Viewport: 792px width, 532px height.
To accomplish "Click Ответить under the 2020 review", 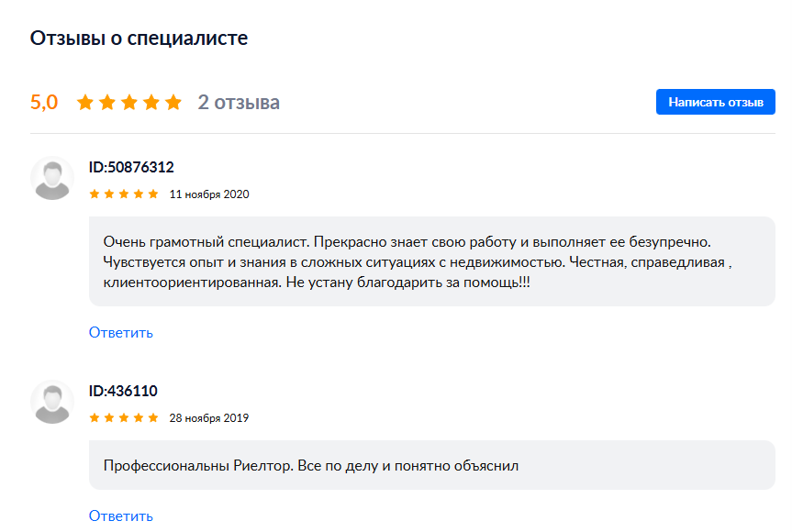I will [120, 332].
